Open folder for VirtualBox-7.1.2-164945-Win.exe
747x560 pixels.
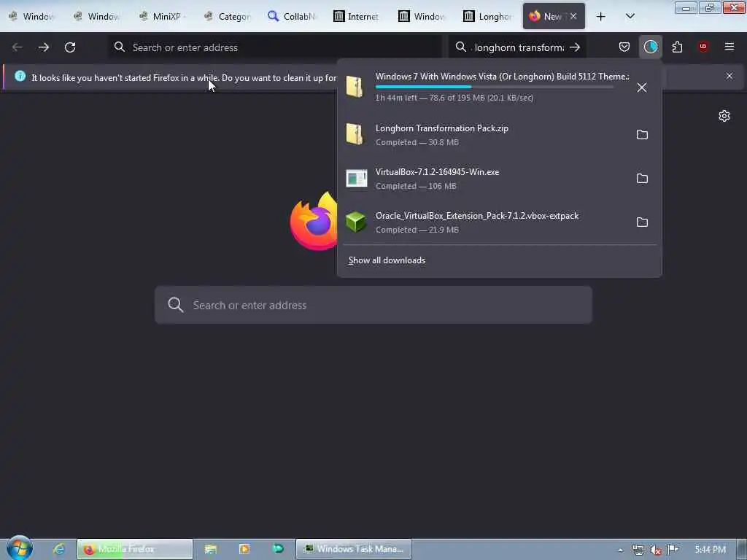[642, 179]
